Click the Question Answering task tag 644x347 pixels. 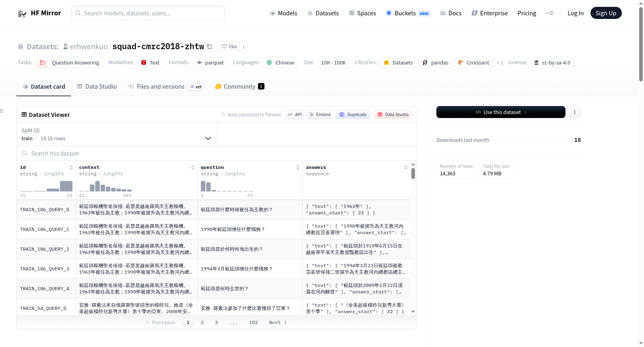coord(69,62)
